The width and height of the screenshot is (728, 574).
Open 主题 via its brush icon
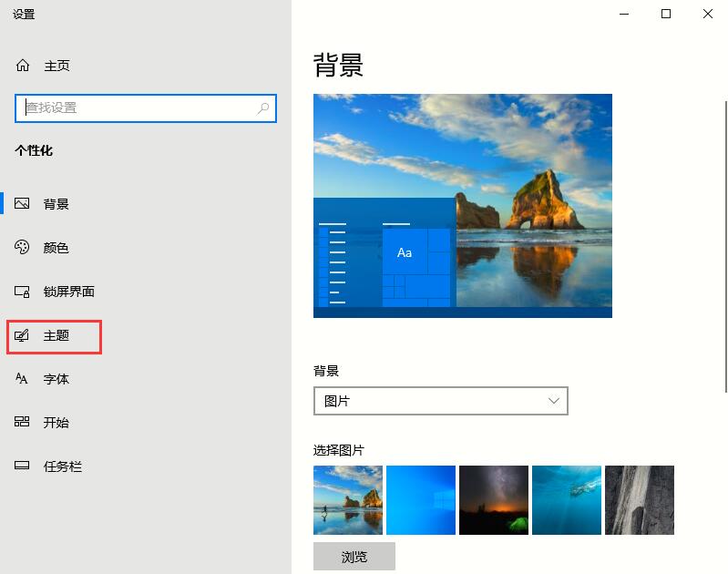[23, 335]
